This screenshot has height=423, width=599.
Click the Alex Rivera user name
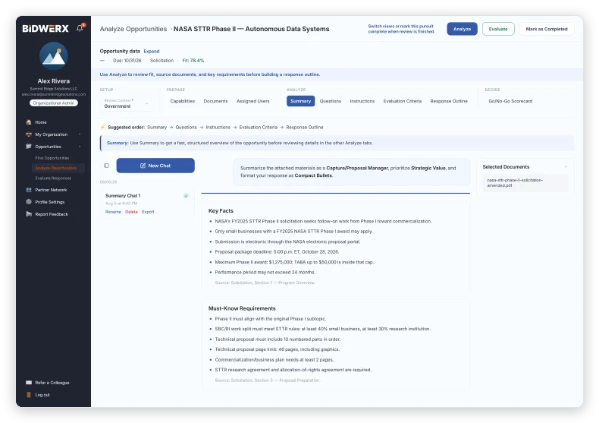53,81
